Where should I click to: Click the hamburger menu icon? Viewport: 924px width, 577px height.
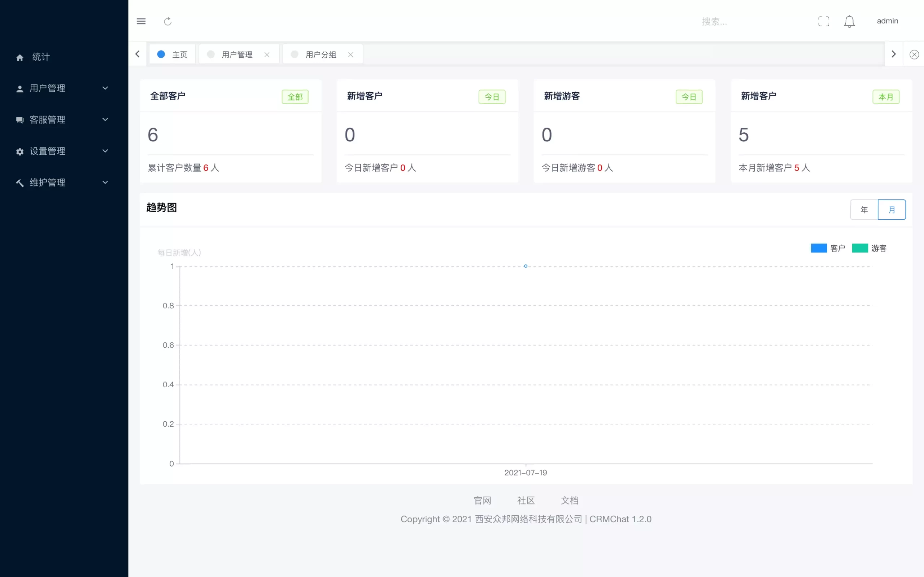click(141, 21)
